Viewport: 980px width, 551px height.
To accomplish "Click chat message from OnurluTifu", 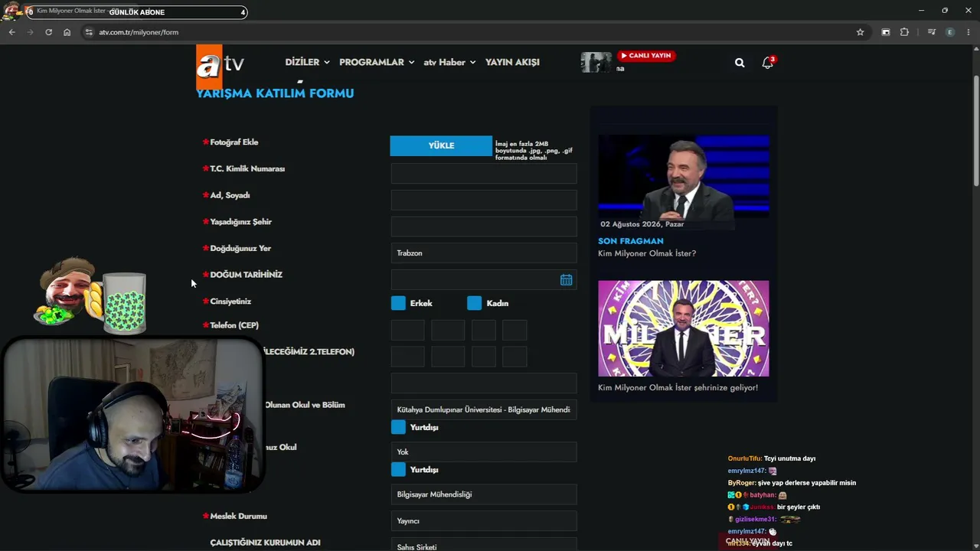I will point(772,458).
